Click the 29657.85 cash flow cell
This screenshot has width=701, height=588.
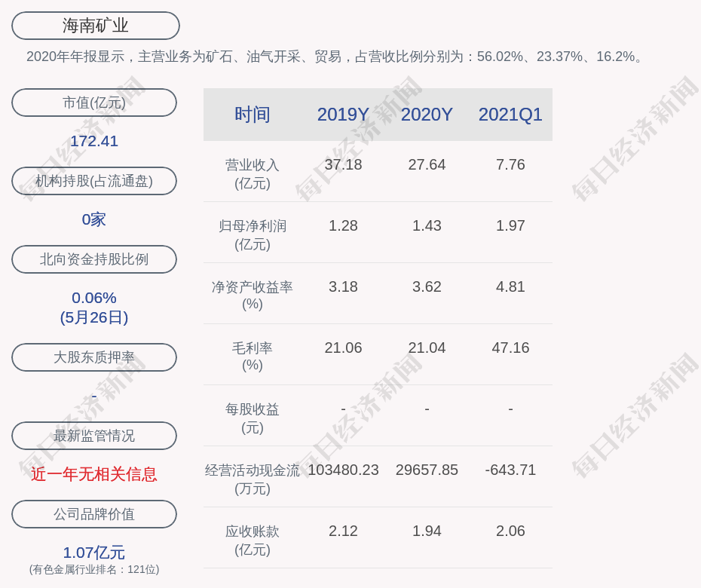(x=427, y=470)
